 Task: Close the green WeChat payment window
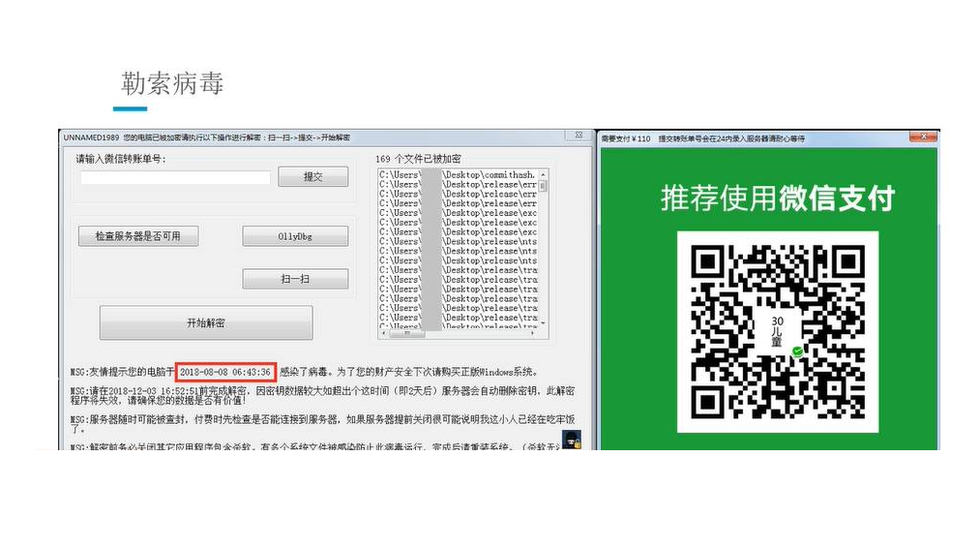pyautogui.click(x=924, y=137)
